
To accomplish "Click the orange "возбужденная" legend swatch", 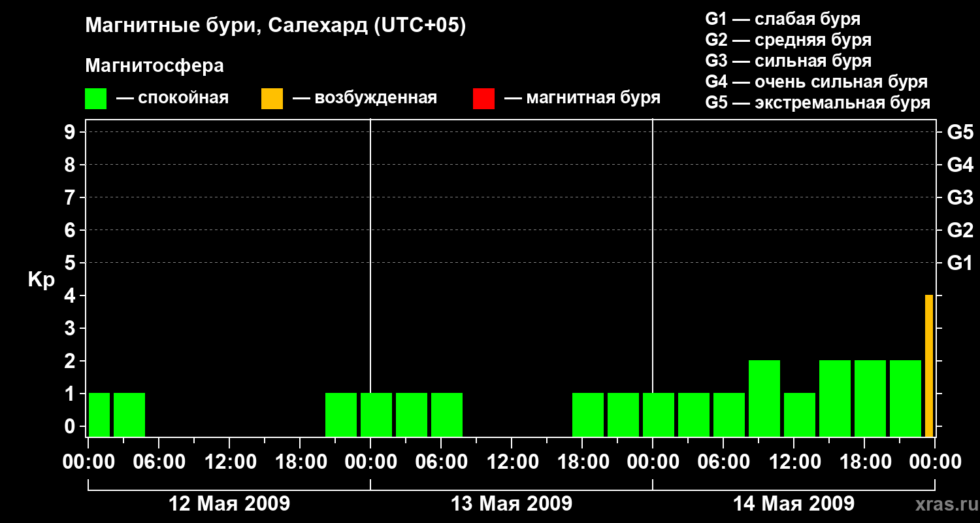I will [272, 98].
